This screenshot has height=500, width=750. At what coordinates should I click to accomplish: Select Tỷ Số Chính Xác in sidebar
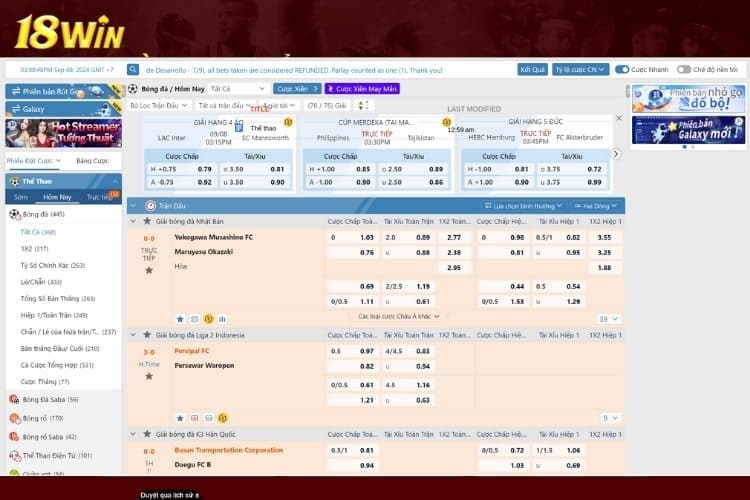[x=53, y=265]
